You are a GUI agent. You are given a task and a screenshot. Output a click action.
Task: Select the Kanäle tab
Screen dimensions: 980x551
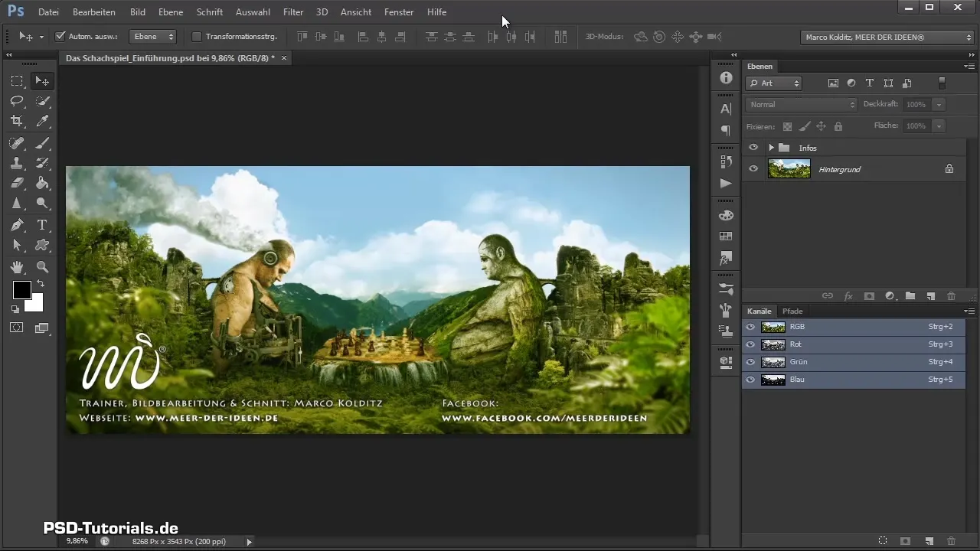coord(759,311)
